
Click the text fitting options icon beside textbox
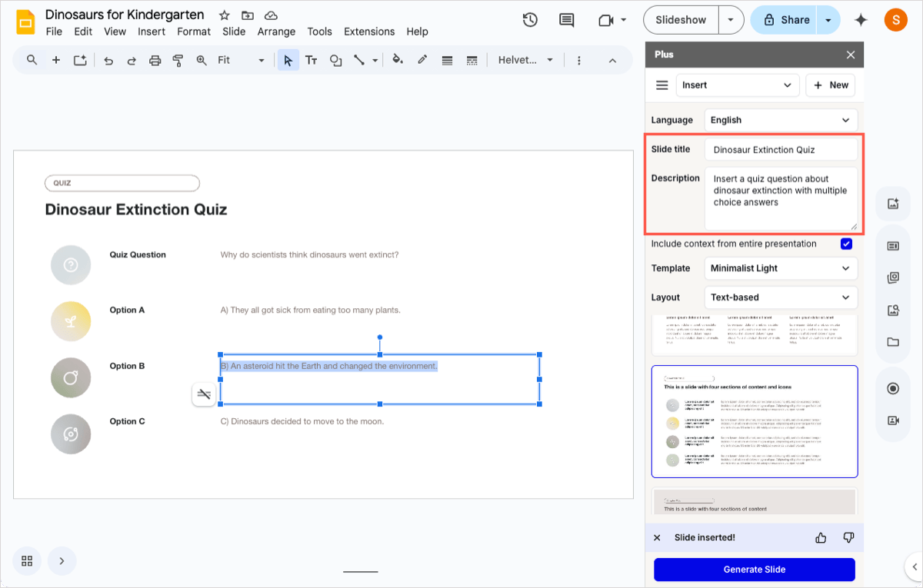coord(204,394)
